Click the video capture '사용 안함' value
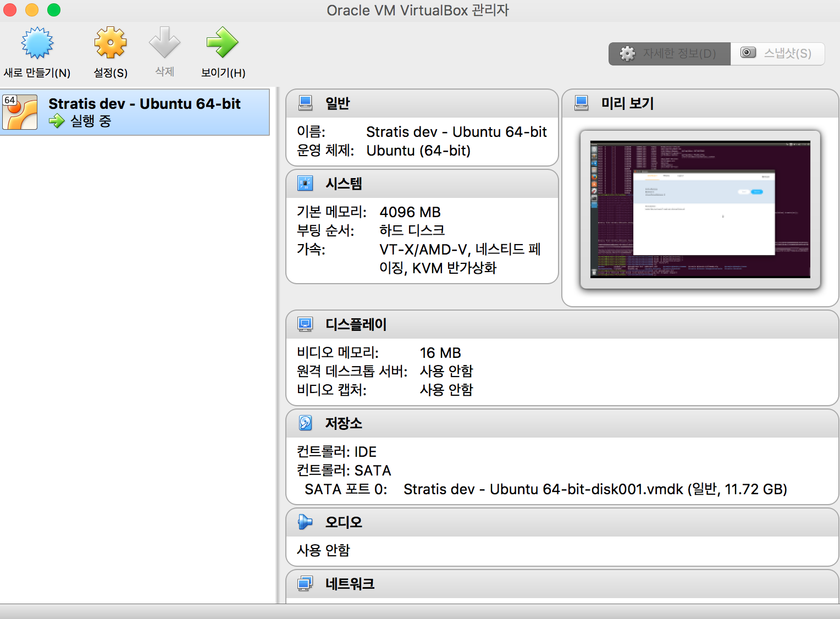 [x=446, y=390]
